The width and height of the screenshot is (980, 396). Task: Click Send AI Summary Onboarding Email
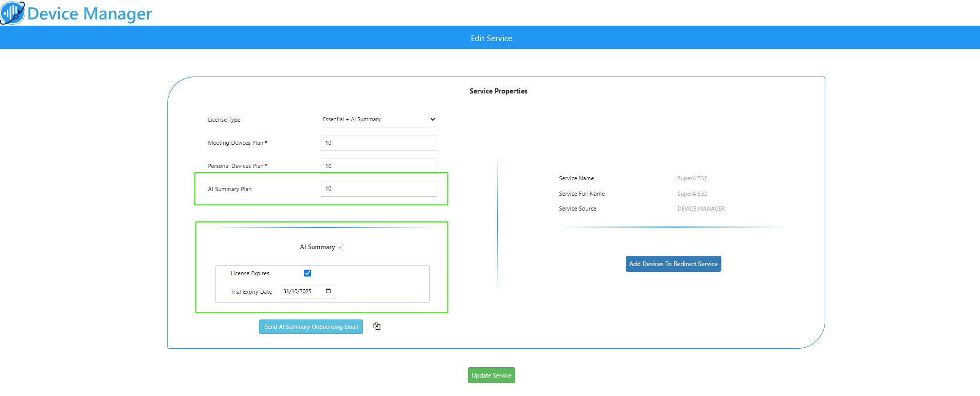(x=311, y=327)
